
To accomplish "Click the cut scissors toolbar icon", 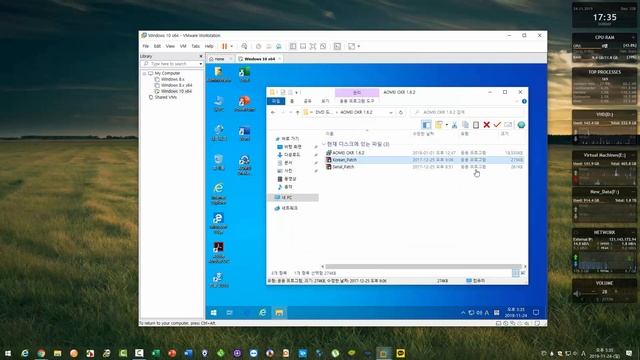I will [454, 125].
